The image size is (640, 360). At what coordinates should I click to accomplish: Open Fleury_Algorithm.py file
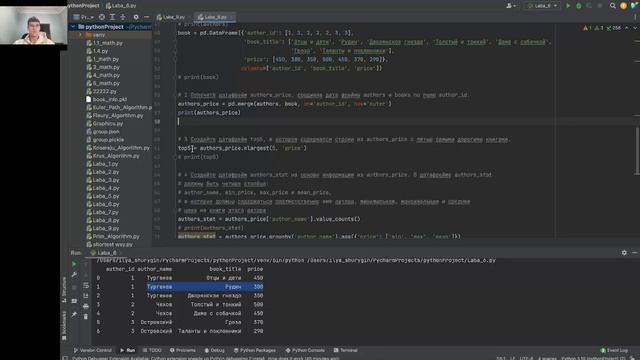pos(115,116)
